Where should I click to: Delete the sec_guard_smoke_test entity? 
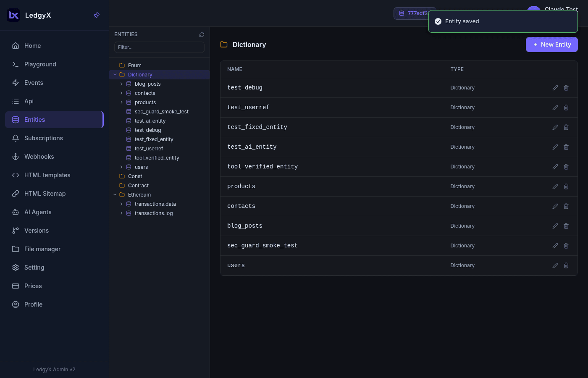(x=566, y=246)
